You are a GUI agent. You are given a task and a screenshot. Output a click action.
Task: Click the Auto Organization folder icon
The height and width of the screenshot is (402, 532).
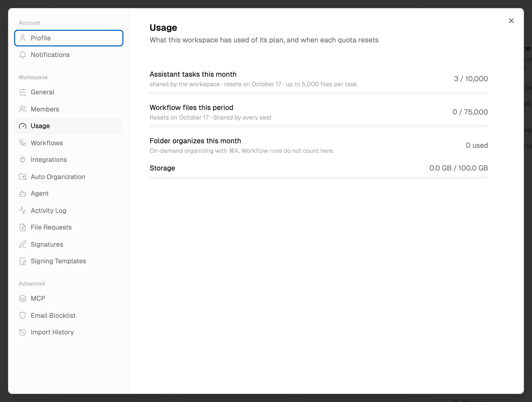pos(23,177)
